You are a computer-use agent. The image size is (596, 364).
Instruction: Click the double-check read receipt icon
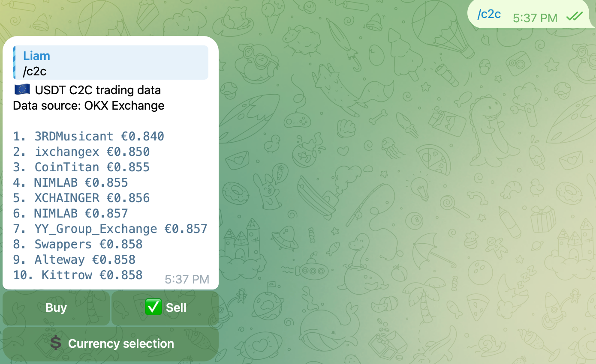coord(574,16)
